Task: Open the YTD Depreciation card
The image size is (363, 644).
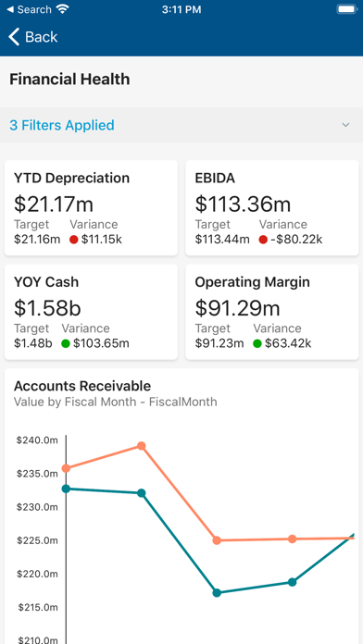Action: pos(91,208)
